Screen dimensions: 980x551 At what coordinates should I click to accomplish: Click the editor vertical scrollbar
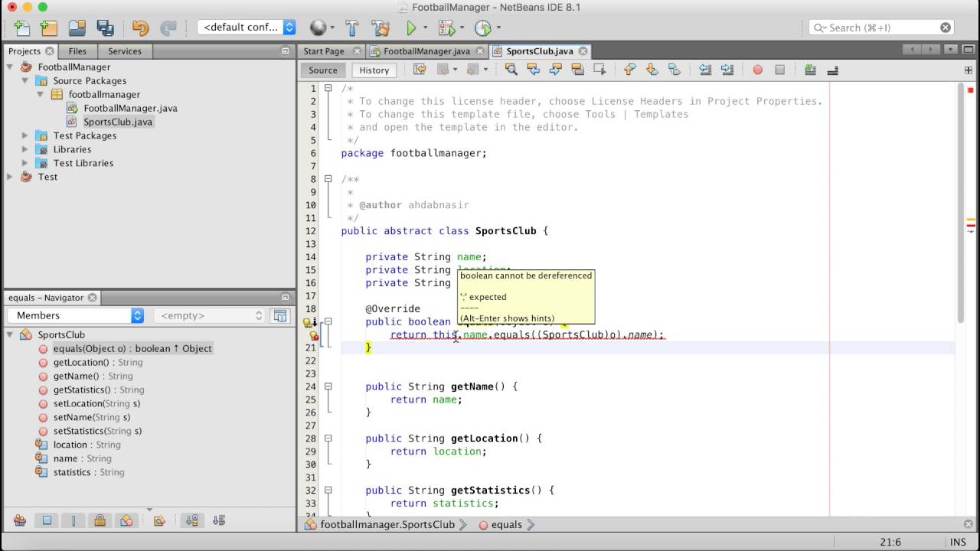coord(962,203)
